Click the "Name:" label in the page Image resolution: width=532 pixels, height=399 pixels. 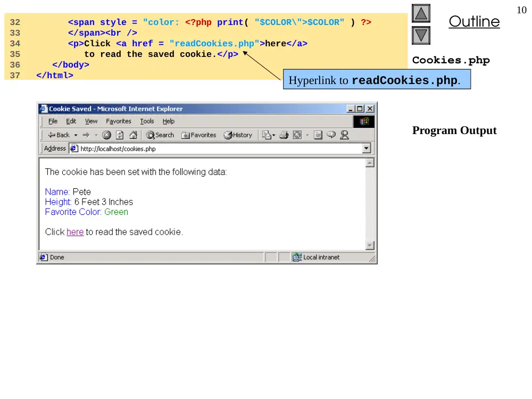coord(57,192)
